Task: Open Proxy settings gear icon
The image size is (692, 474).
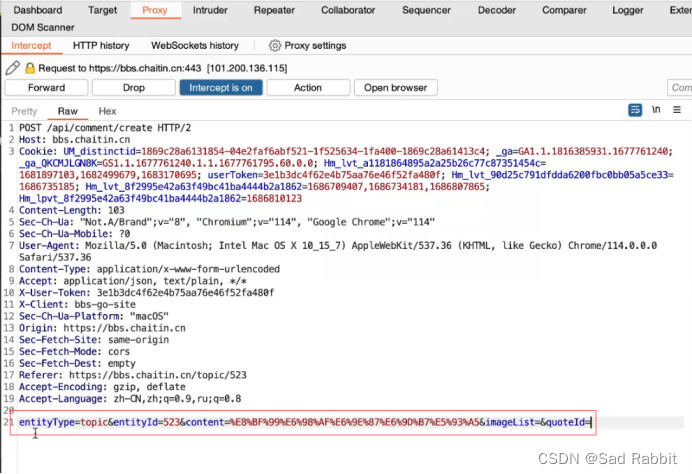Action: coord(275,45)
